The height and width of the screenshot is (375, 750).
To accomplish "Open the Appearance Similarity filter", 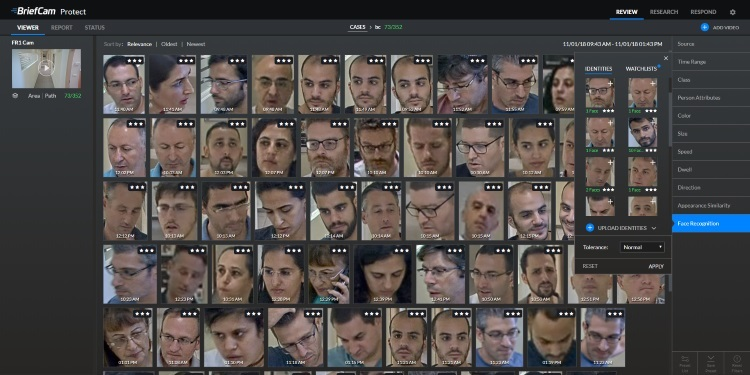I will 711,206.
